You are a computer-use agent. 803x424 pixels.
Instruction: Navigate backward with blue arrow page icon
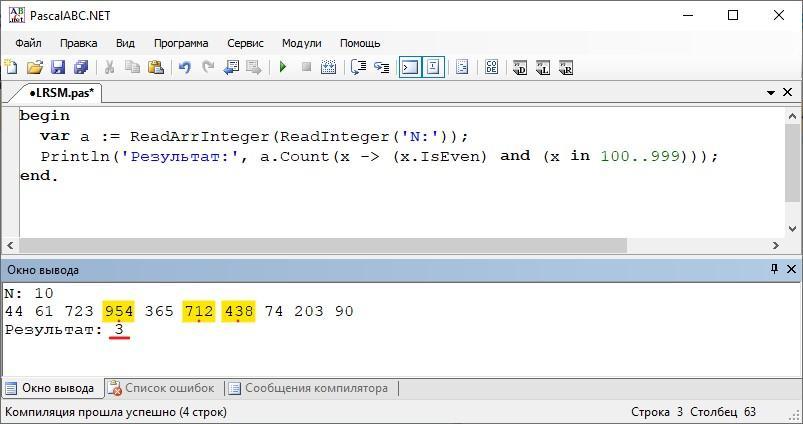[231, 67]
